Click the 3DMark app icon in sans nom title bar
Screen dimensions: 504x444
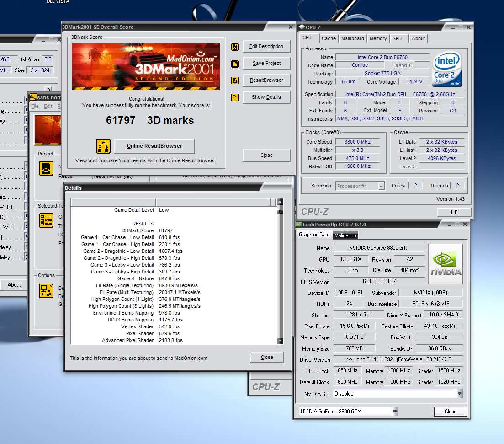tap(33, 97)
